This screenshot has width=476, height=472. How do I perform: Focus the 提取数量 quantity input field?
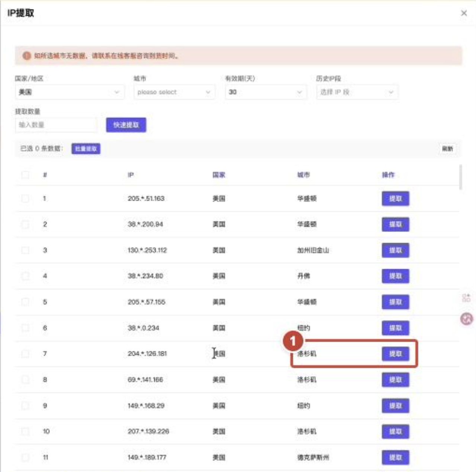[56, 125]
